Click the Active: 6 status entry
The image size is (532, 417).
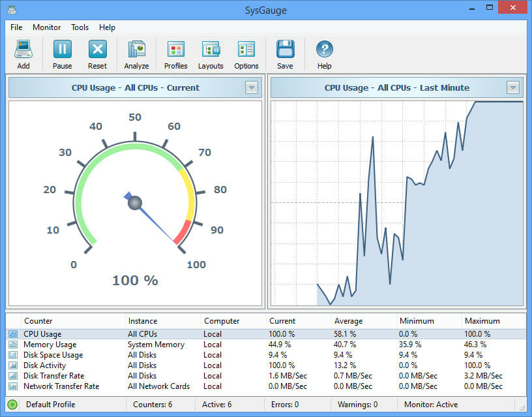(x=217, y=405)
